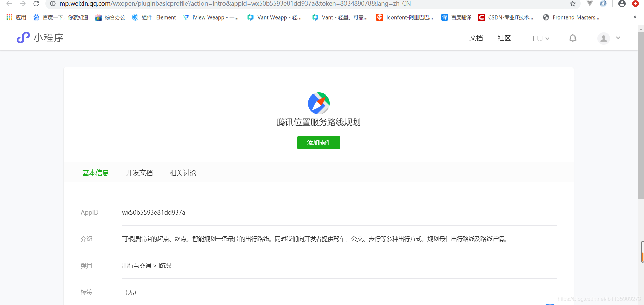The width and height of the screenshot is (644, 305).
Task: Click the page vertical scrollbar thumb
Action: click(641, 115)
